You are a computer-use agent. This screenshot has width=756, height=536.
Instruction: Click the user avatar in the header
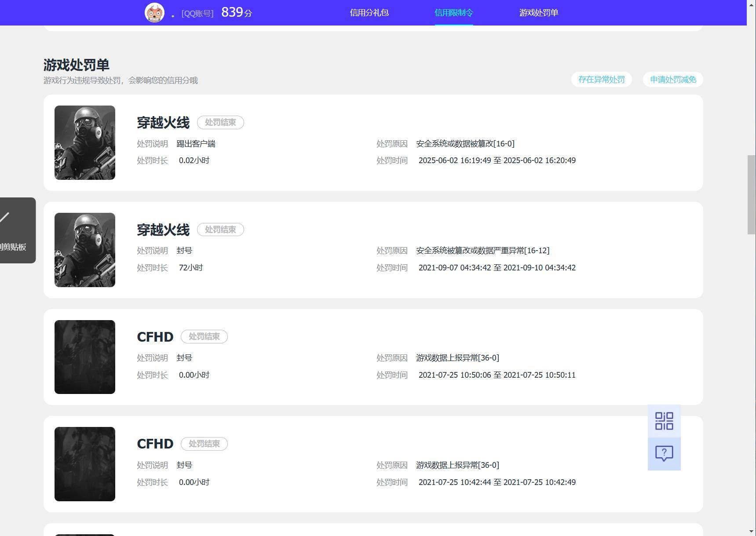(154, 12)
